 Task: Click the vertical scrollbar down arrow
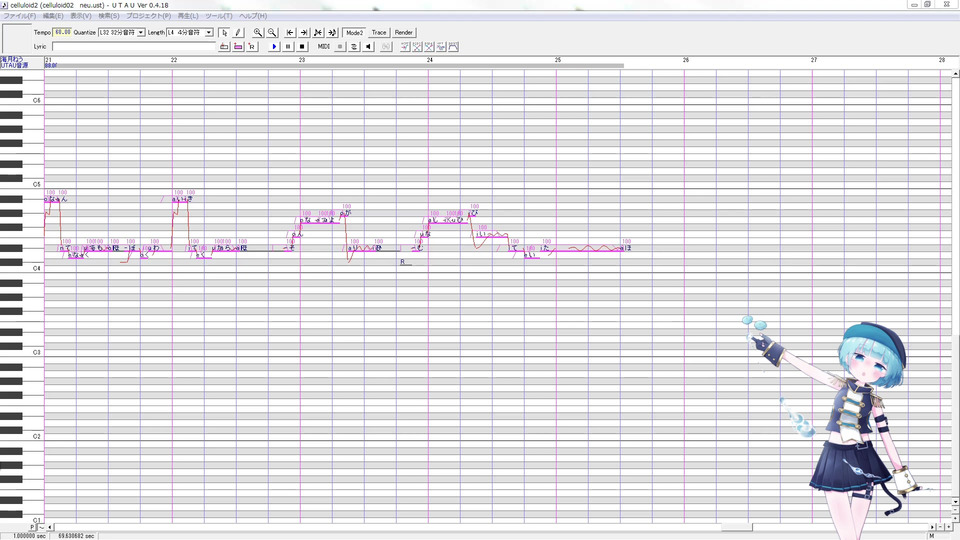955,502
